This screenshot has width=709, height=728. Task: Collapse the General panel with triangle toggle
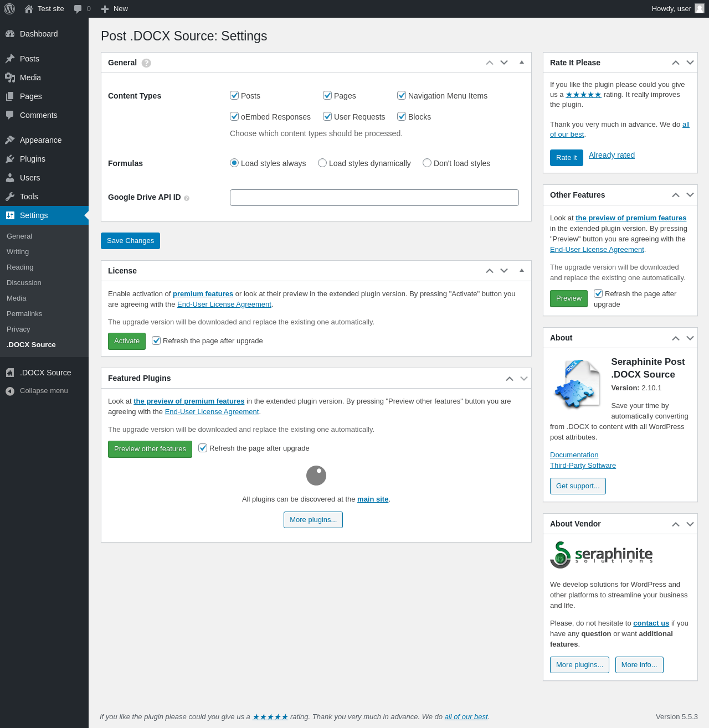click(x=522, y=63)
